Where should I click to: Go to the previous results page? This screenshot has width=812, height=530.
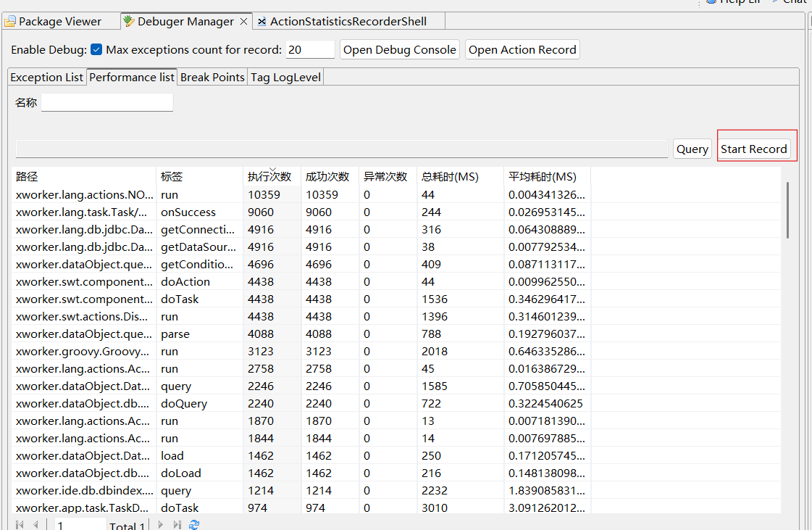click(35, 525)
